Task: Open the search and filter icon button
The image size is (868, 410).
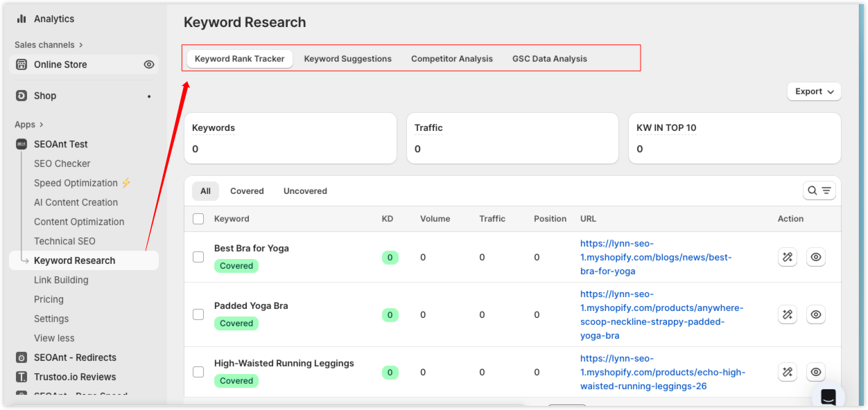Action: pos(819,190)
